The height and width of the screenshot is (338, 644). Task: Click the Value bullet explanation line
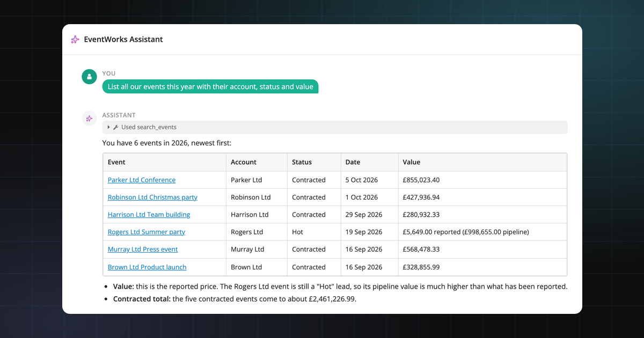click(x=340, y=286)
